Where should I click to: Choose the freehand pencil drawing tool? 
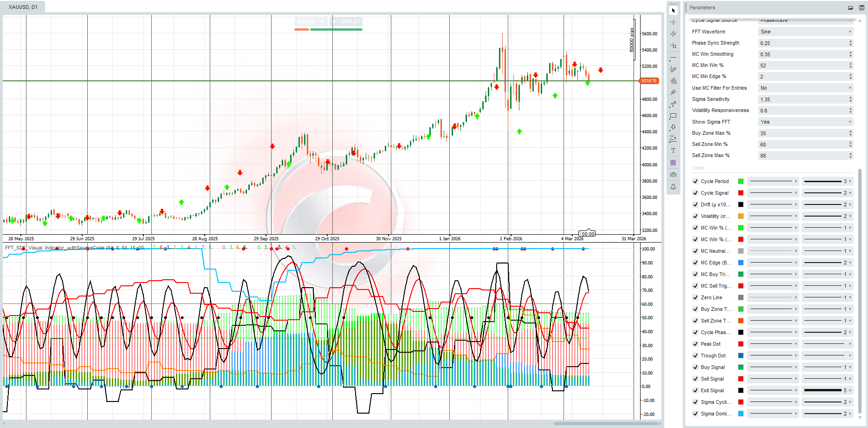pos(673,69)
